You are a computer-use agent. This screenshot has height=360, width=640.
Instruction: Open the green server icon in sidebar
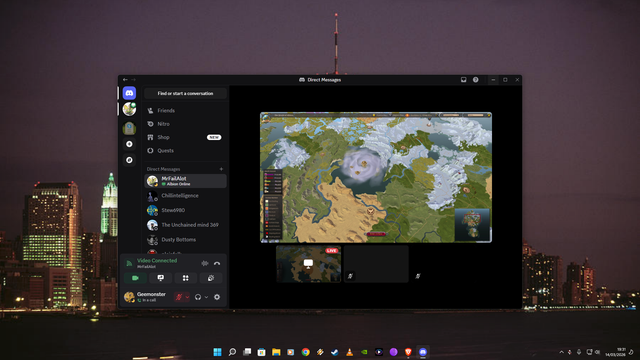coord(129,128)
